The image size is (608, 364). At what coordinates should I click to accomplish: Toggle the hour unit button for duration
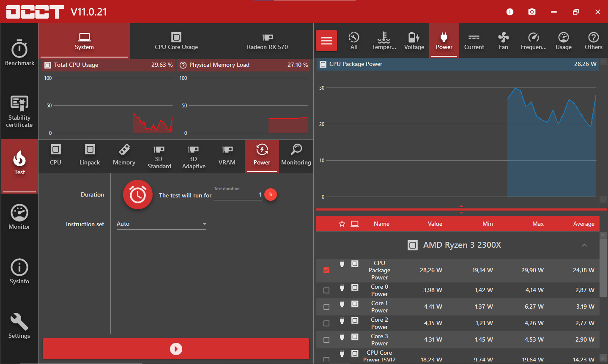[x=271, y=194]
